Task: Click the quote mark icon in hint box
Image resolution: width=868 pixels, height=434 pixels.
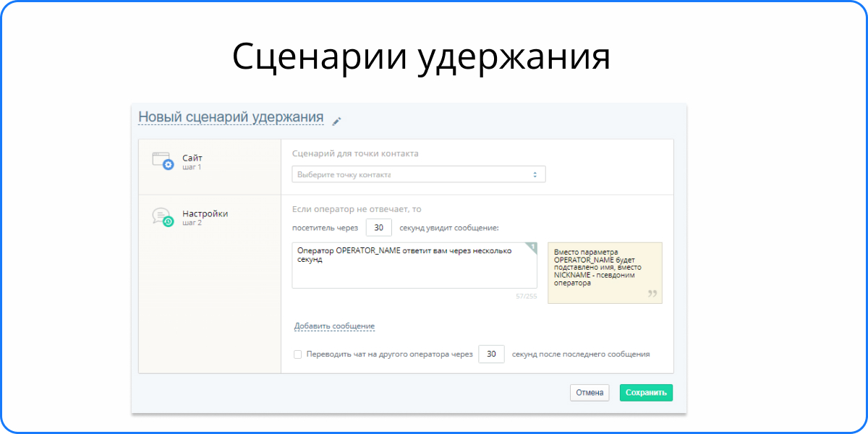Action: point(652,294)
